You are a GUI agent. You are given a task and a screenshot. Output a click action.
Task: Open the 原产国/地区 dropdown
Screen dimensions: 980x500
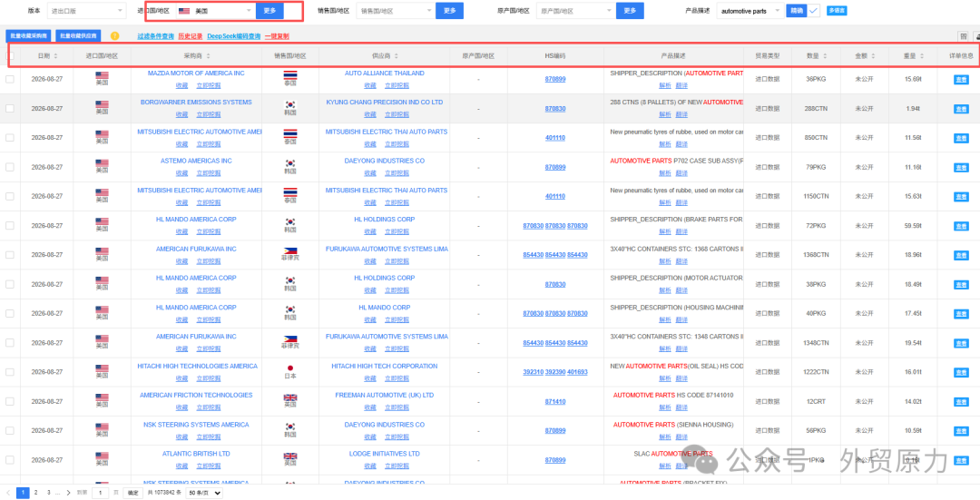point(575,11)
